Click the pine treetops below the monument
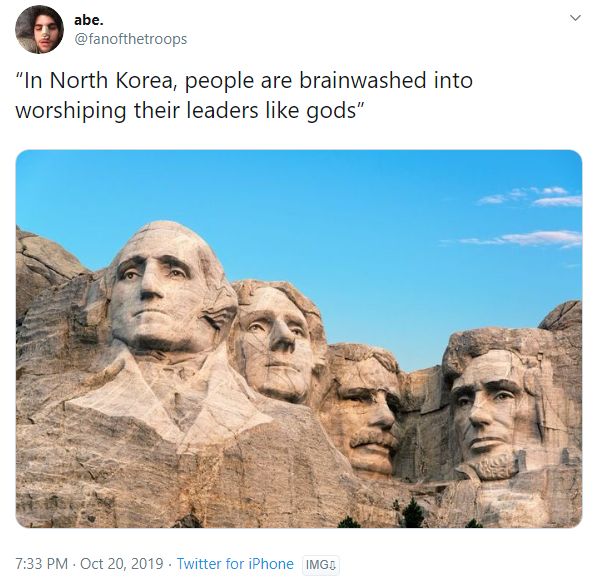Image resolution: width=594 pixels, height=585 pixels. point(413,513)
